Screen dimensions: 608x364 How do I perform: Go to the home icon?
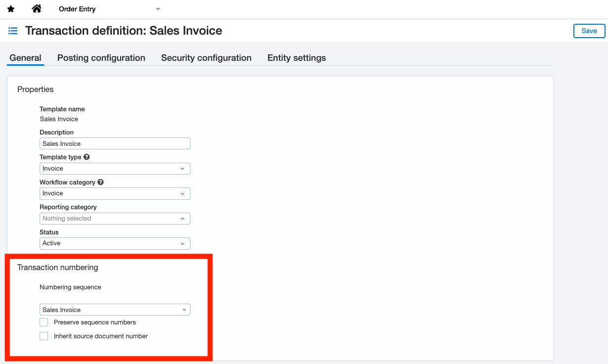pyautogui.click(x=37, y=9)
